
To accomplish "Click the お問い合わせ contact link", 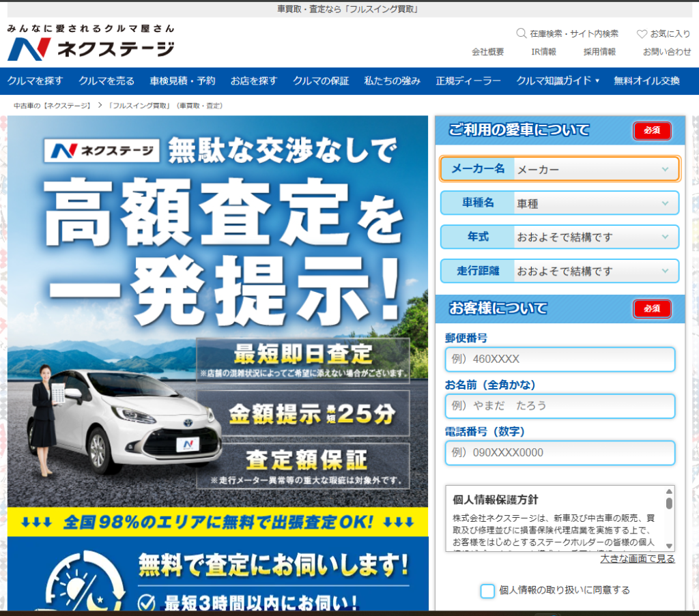I will coord(667,52).
